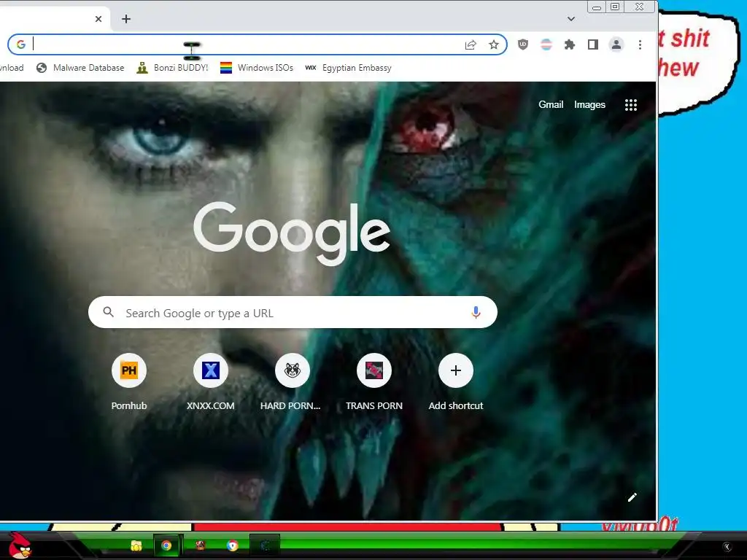The width and height of the screenshot is (747, 560).
Task: Click the Search Google or type a URL box
Action: coord(293,312)
